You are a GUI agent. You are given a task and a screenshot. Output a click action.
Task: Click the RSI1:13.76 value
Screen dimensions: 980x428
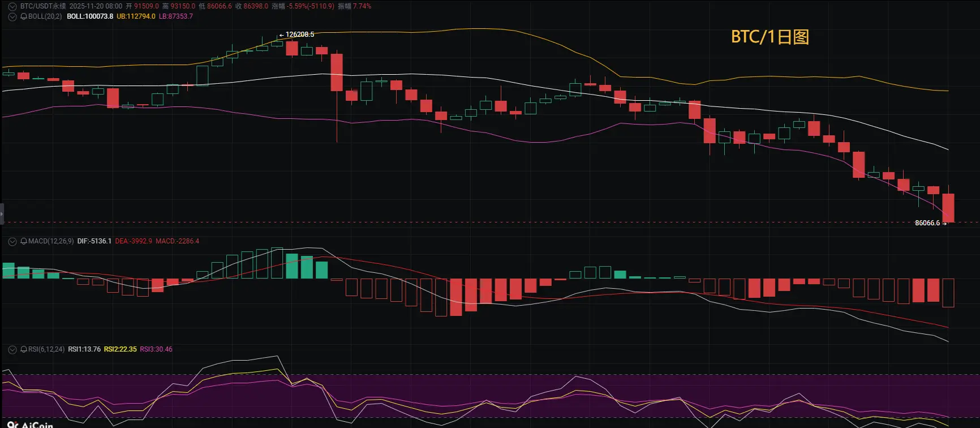(x=84, y=349)
